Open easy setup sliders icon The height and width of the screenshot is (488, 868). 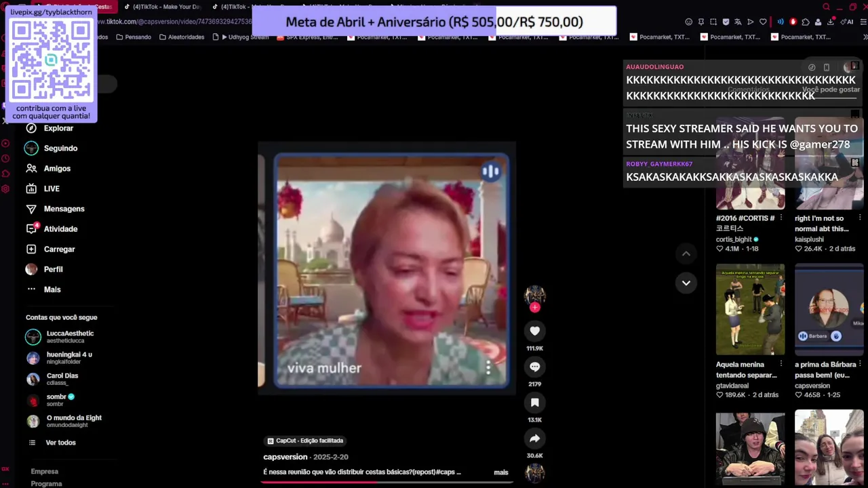pyautogui.click(x=863, y=22)
